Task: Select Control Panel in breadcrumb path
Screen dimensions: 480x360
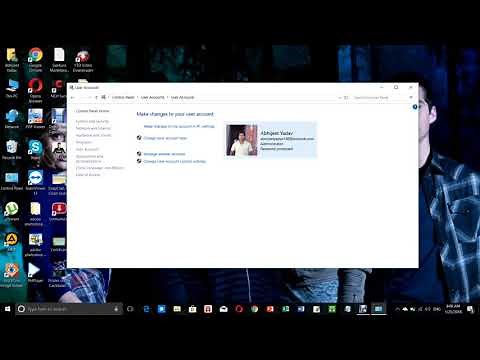Action: click(123, 97)
